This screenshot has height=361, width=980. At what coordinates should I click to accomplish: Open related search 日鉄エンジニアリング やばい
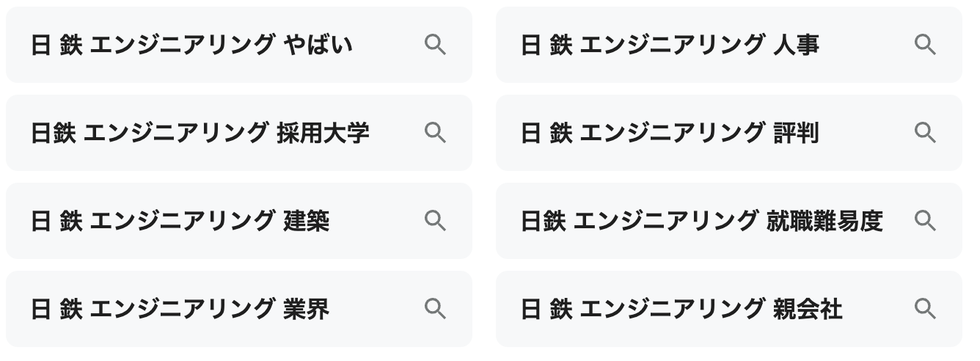pyautogui.click(x=191, y=45)
